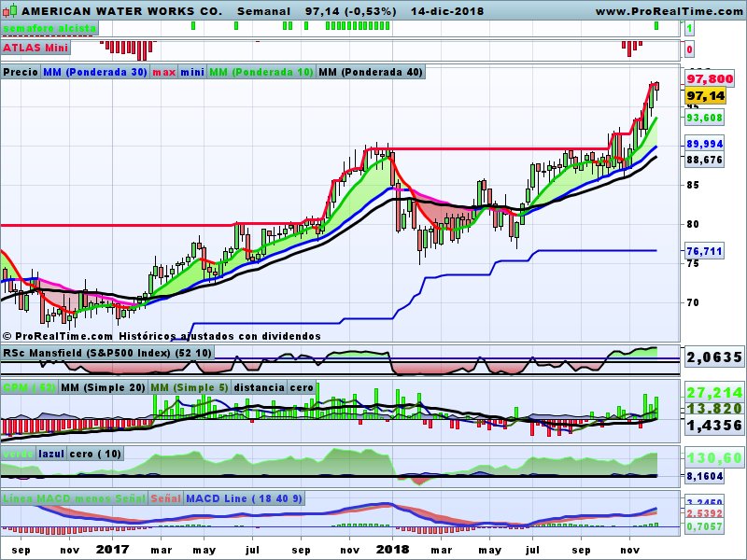The height and width of the screenshot is (560, 747).
Task: Click the candlestick chart icon beside the title
Action: click(9, 10)
